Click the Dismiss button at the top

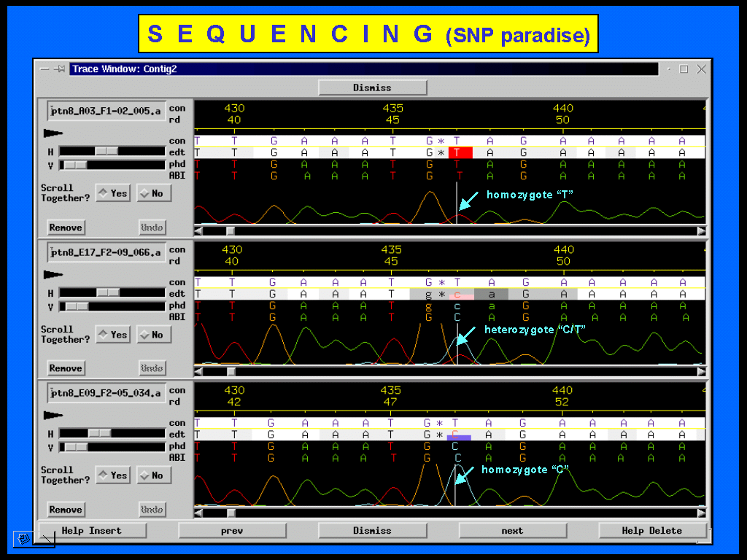point(372,87)
